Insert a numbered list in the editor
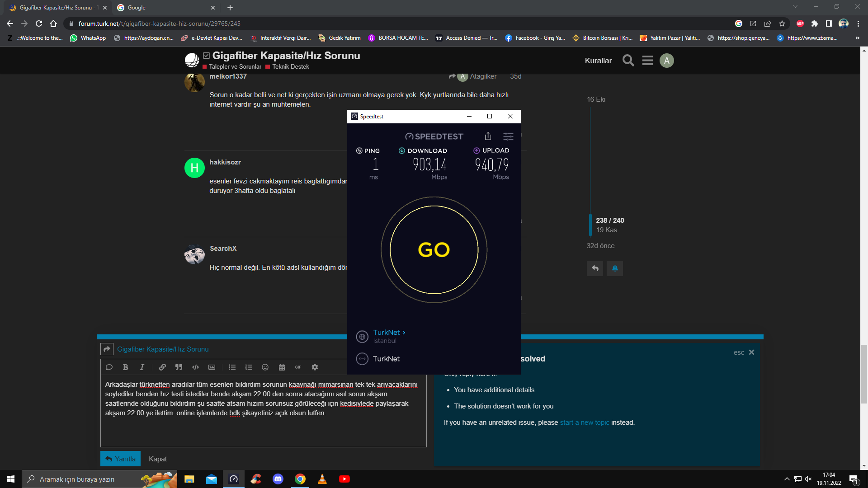The image size is (868, 488). [x=249, y=367]
